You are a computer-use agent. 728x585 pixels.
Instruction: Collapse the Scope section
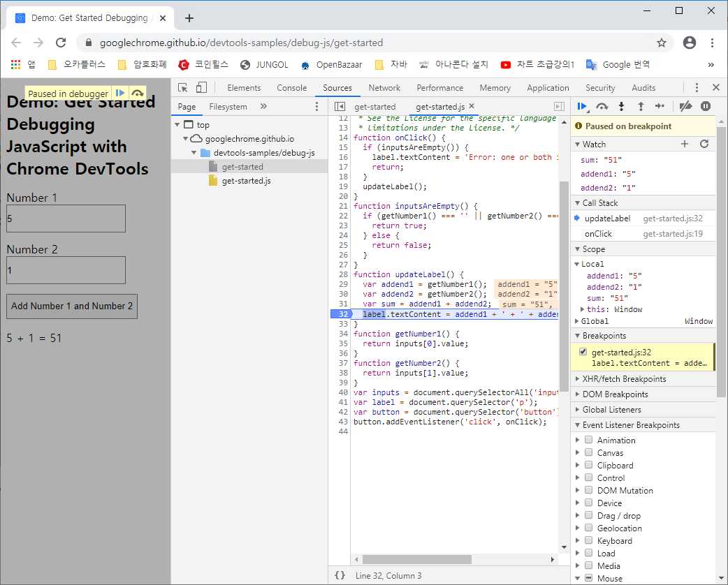point(578,249)
